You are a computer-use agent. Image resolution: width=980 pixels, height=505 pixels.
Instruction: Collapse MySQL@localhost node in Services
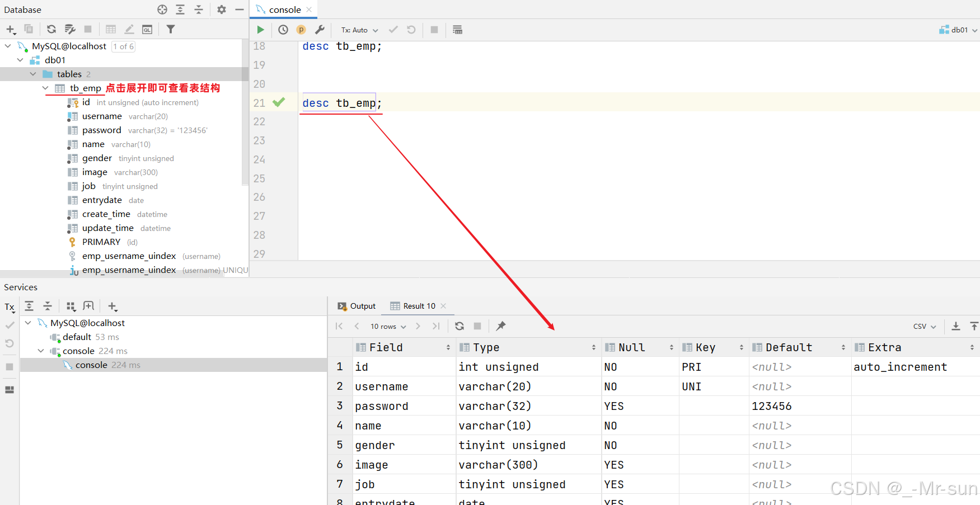point(28,323)
